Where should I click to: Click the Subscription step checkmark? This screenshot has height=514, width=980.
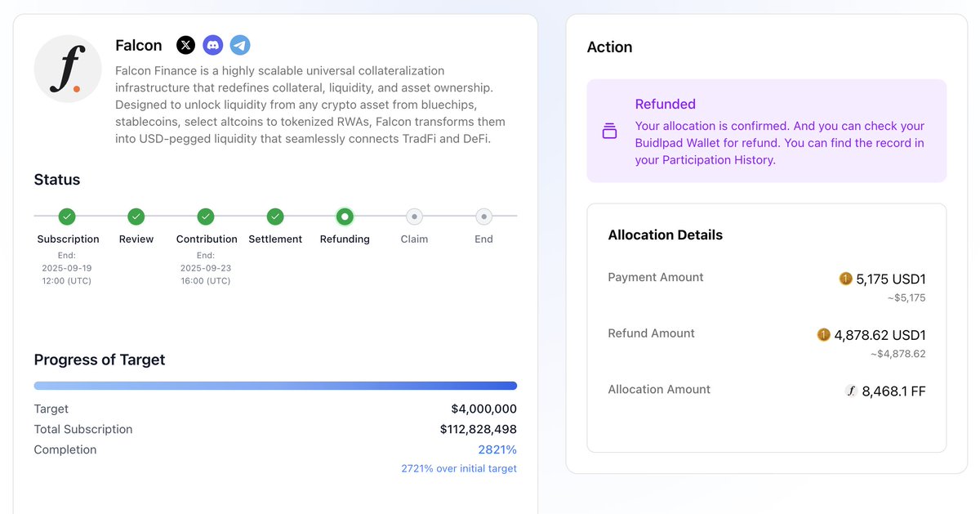67,217
